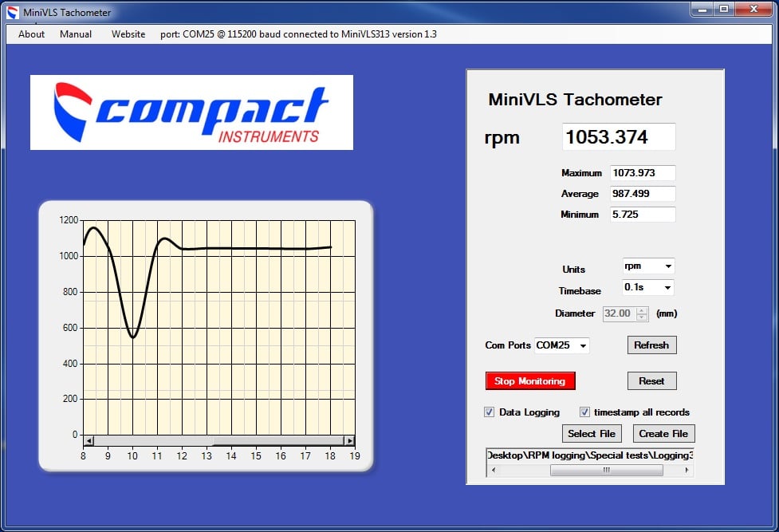The width and height of the screenshot is (779, 532).
Task: Click the log file path text box
Action: tap(590, 455)
